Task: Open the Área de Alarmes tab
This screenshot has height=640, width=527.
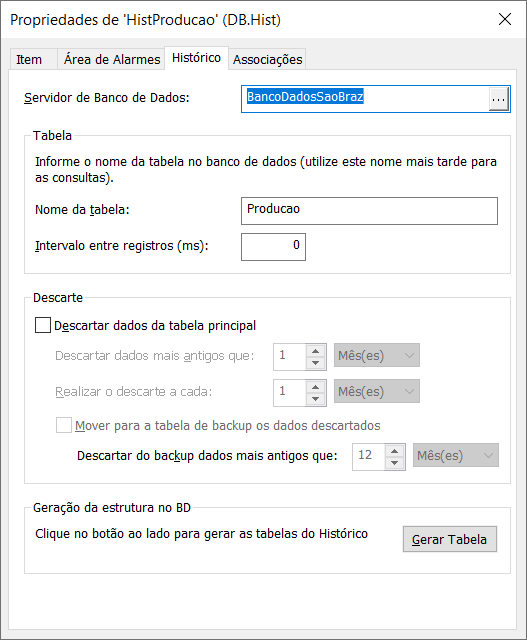Action: (111, 60)
